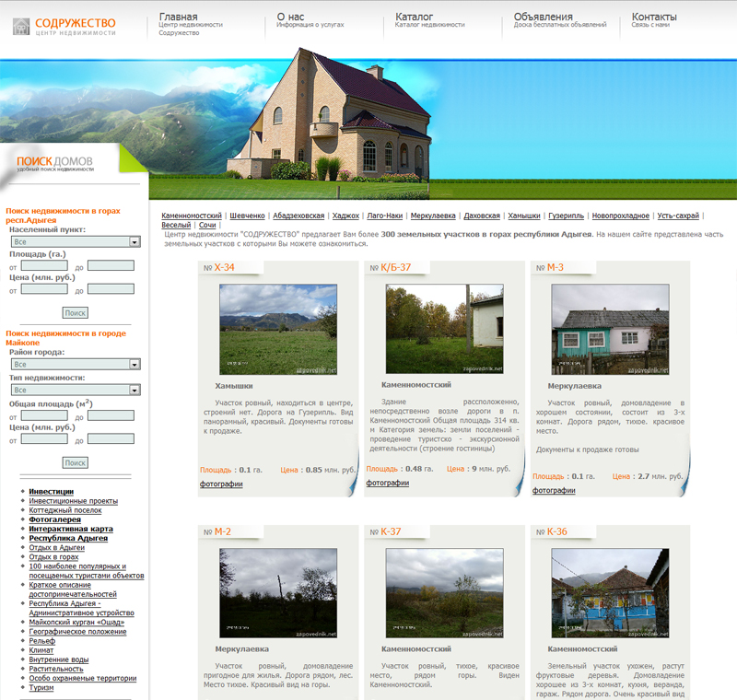Open the Шевченко locality link
Viewport: 737px width, 700px height.
[x=247, y=216]
